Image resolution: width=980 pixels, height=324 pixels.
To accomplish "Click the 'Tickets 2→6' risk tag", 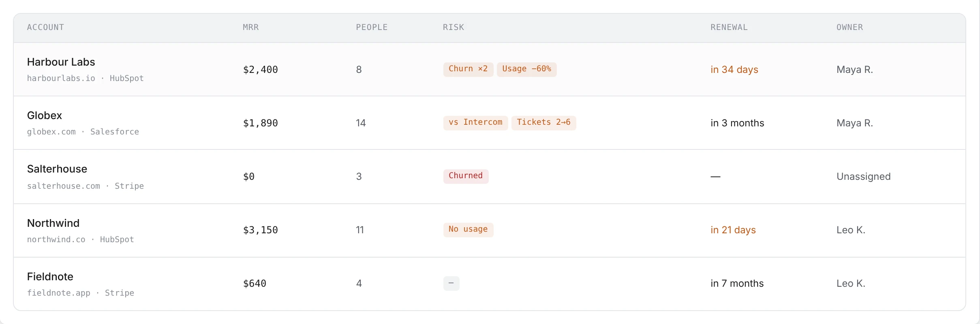I will click(x=543, y=123).
